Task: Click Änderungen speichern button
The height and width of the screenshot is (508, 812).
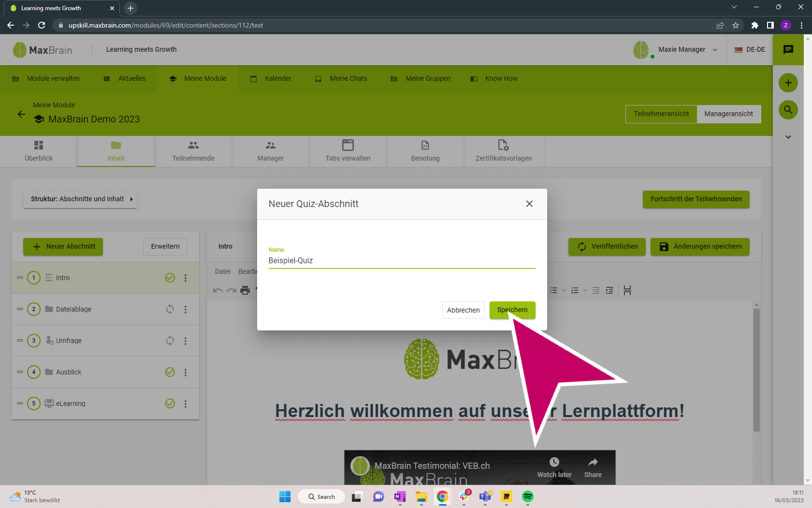Action: 700,246
